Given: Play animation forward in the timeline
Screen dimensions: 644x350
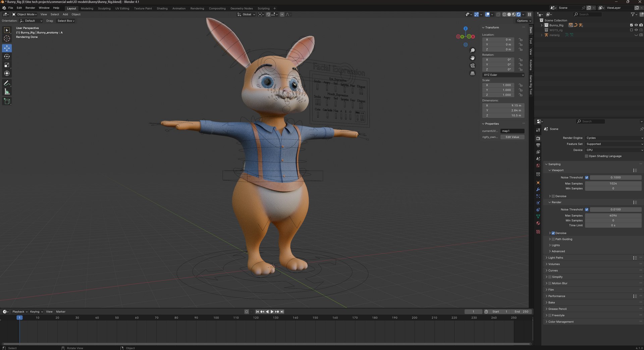Looking at the screenshot, I should pos(272,312).
